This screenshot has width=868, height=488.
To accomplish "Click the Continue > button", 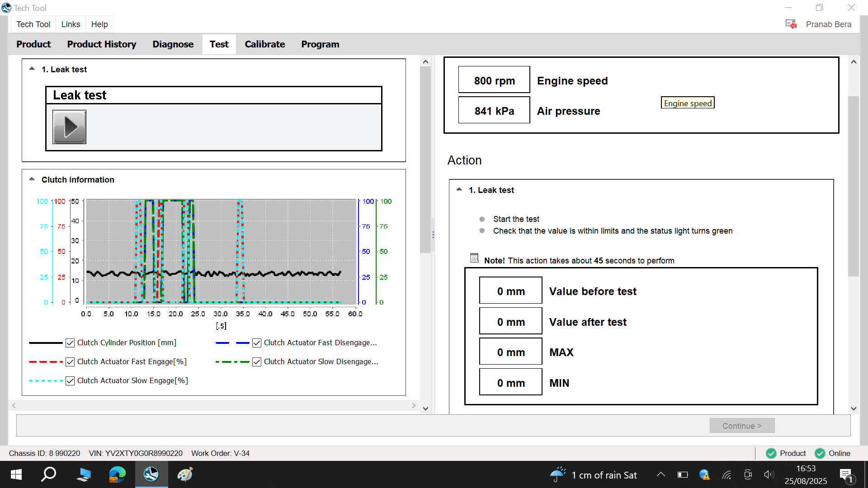I will pyautogui.click(x=742, y=426).
